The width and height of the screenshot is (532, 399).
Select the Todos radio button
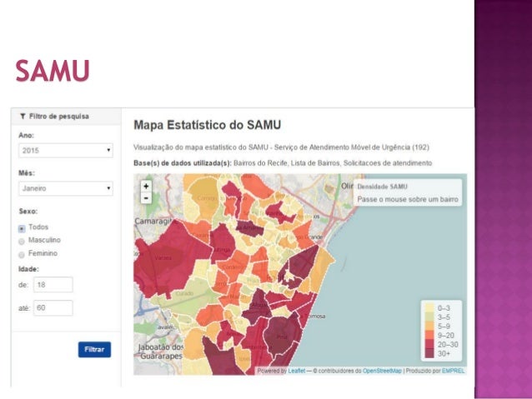click(x=22, y=228)
